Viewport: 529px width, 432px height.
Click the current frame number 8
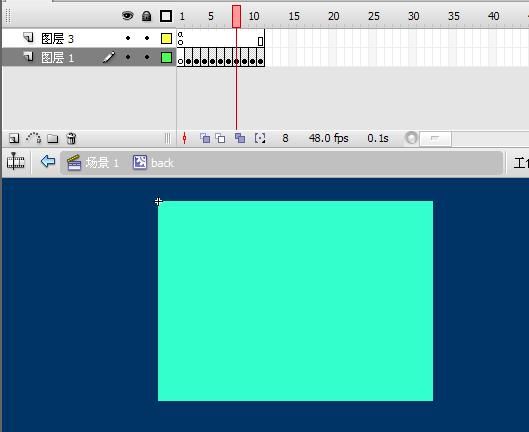pyautogui.click(x=285, y=138)
